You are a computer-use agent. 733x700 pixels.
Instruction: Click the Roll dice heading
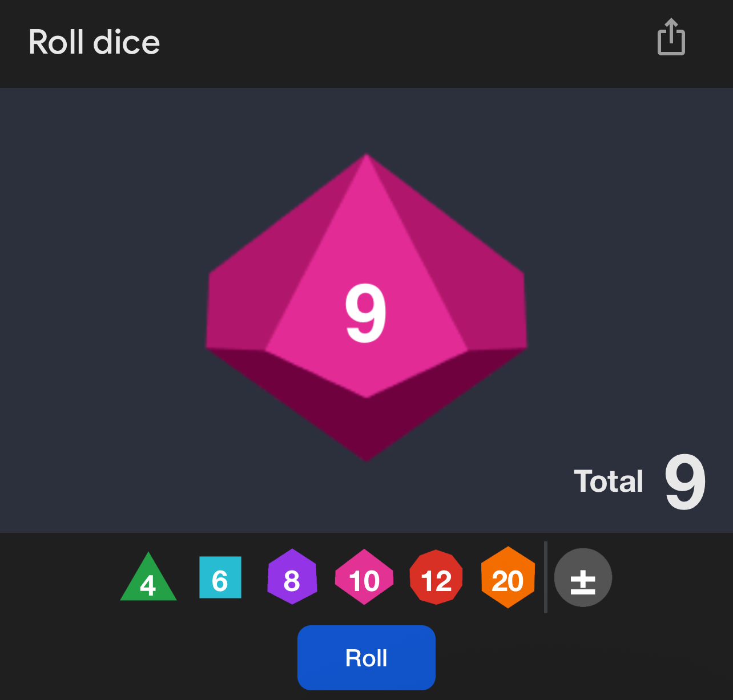[x=94, y=42]
